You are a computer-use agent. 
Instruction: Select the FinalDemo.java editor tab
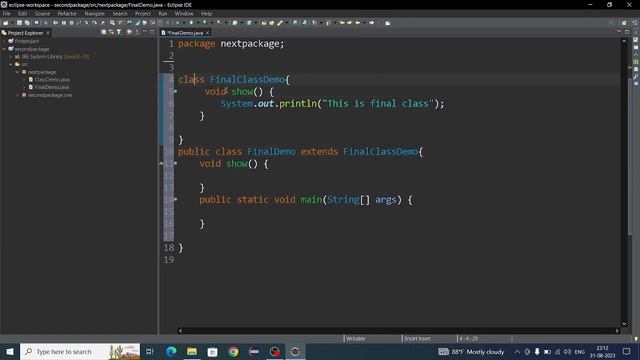click(x=184, y=33)
